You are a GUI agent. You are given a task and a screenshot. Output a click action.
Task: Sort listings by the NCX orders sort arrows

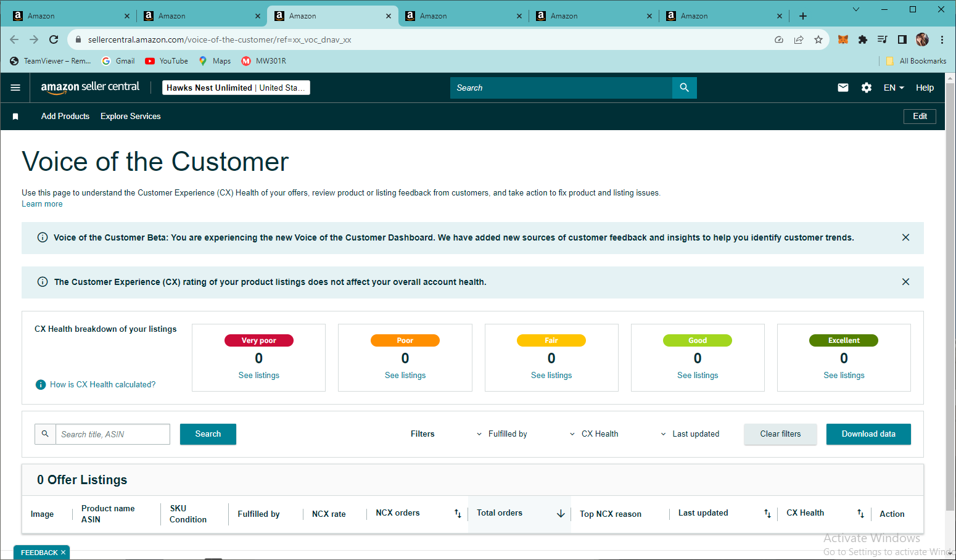point(458,513)
